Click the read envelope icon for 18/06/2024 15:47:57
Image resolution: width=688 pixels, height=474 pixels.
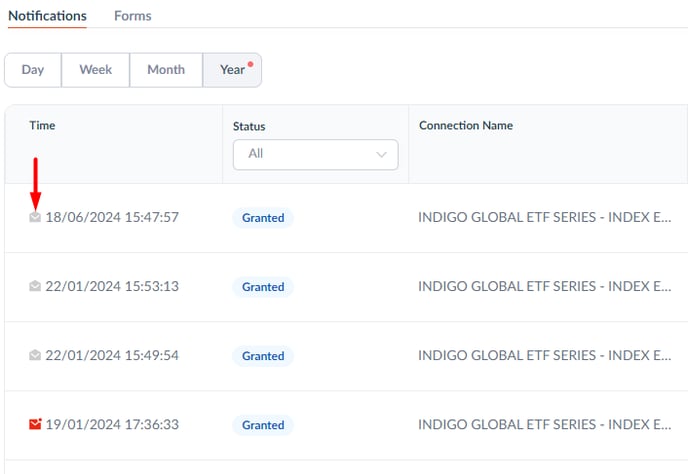(x=35, y=217)
